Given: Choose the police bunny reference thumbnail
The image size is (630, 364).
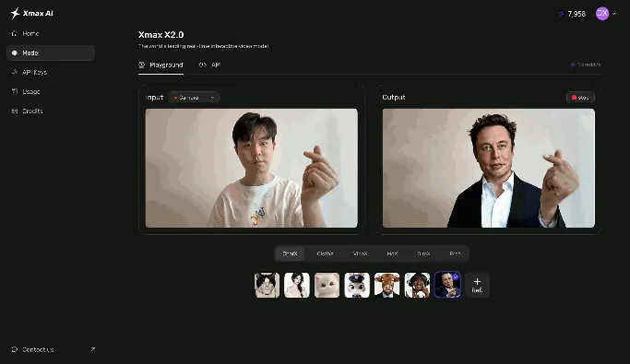Looking at the screenshot, I should 357,285.
